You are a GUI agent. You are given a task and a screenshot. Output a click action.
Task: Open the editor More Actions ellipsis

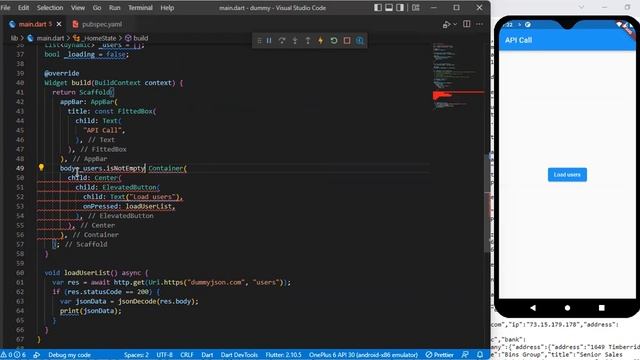pos(480,24)
